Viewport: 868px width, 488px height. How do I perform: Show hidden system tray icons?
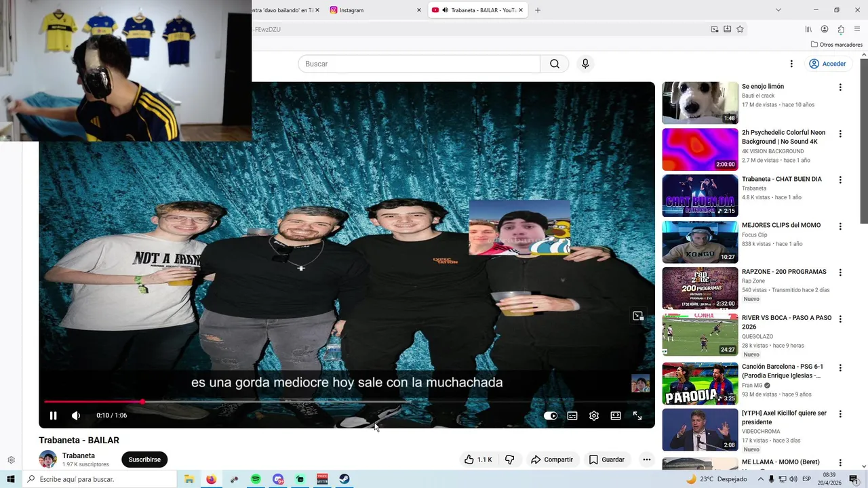click(x=760, y=479)
